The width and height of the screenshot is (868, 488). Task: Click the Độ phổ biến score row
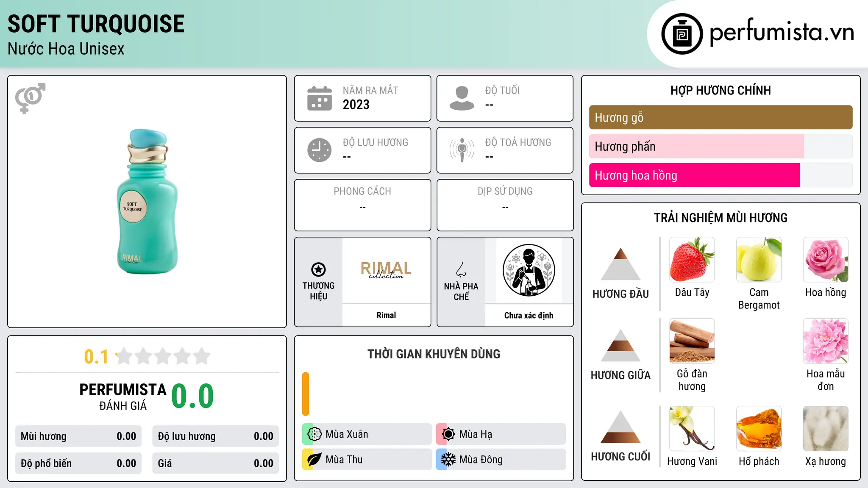78,463
